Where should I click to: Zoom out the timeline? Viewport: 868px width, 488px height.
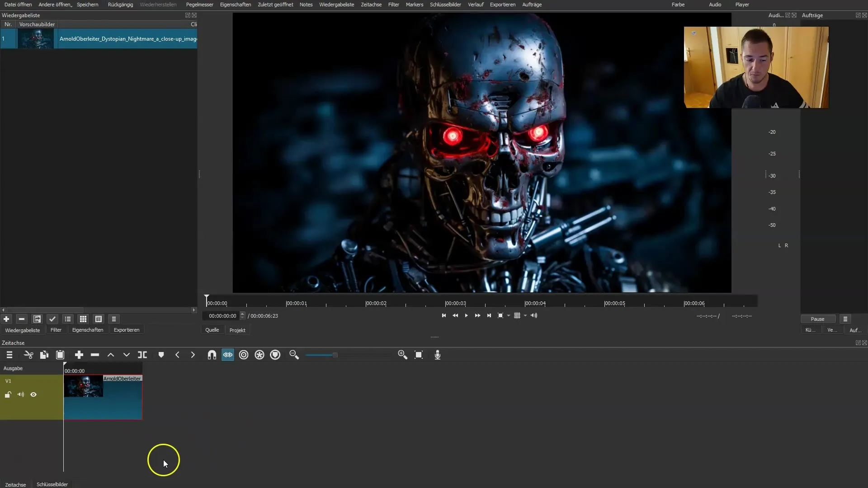coord(294,355)
